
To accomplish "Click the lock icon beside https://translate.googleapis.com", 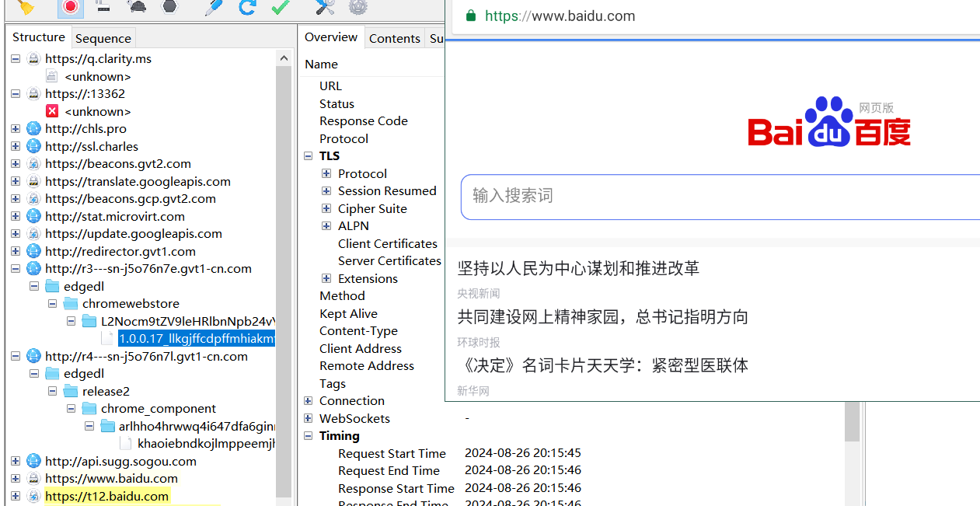I will (33, 181).
